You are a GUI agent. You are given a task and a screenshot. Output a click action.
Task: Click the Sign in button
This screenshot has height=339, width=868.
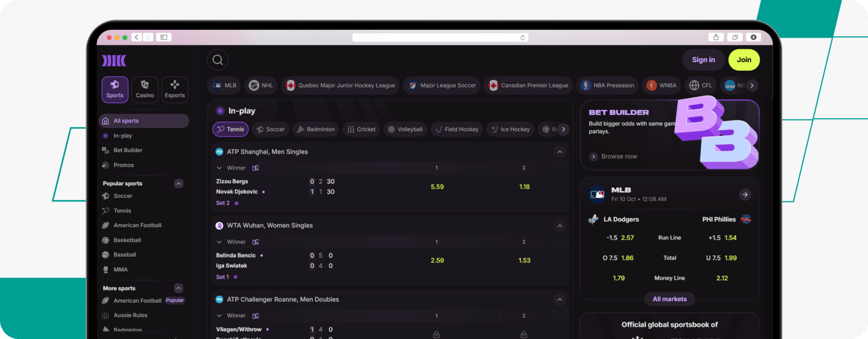point(704,60)
